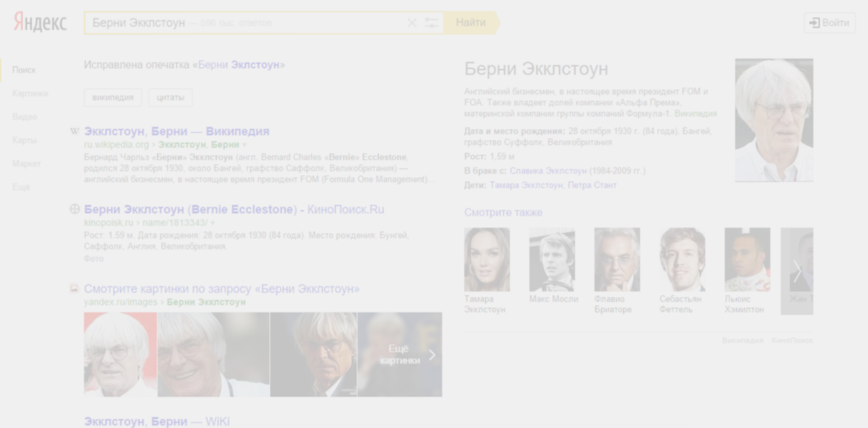The width and height of the screenshot is (868, 428).
Task: Open the KinoPoisk.Ru result for Bernie Ecclestone
Action: tap(234, 209)
